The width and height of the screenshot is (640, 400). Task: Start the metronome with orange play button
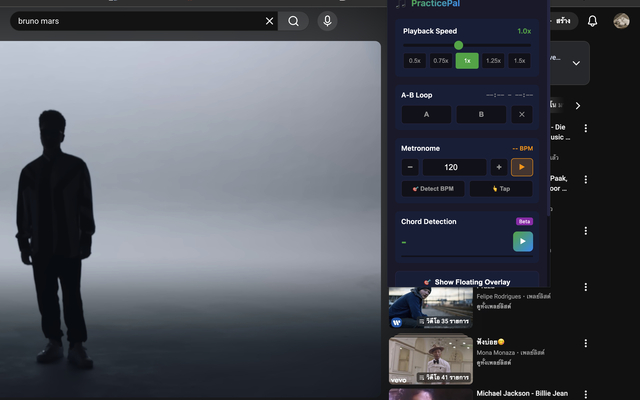(522, 167)
